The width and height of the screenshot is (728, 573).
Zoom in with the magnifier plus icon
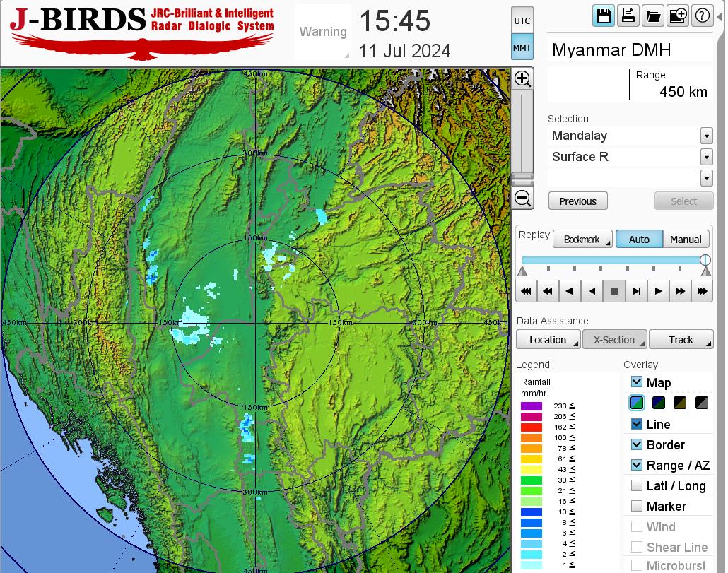point(522,78)
